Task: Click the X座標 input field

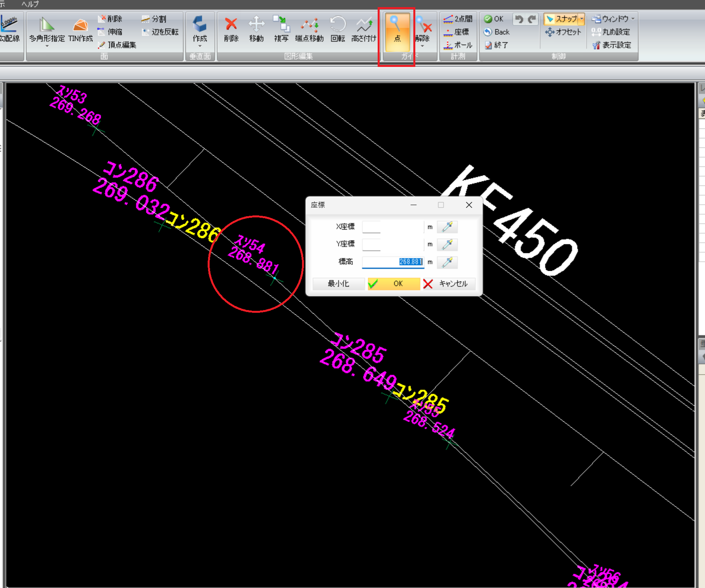Action: click(x=393, y=227)
